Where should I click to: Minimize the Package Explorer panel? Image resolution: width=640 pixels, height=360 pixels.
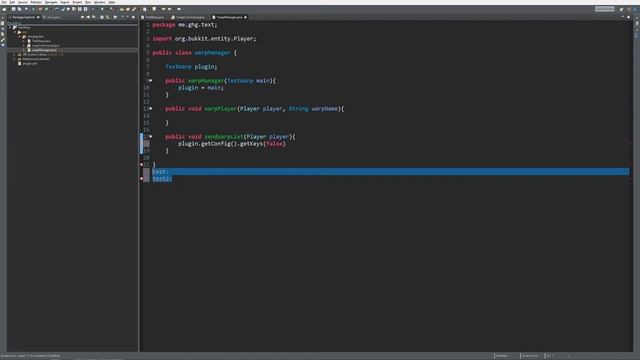point(127,17)
